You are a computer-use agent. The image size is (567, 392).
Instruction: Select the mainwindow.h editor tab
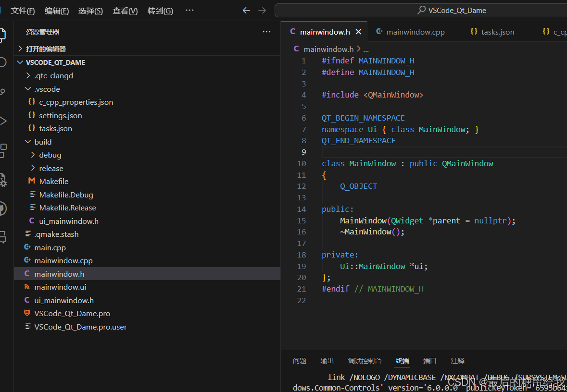coord(324,32)
